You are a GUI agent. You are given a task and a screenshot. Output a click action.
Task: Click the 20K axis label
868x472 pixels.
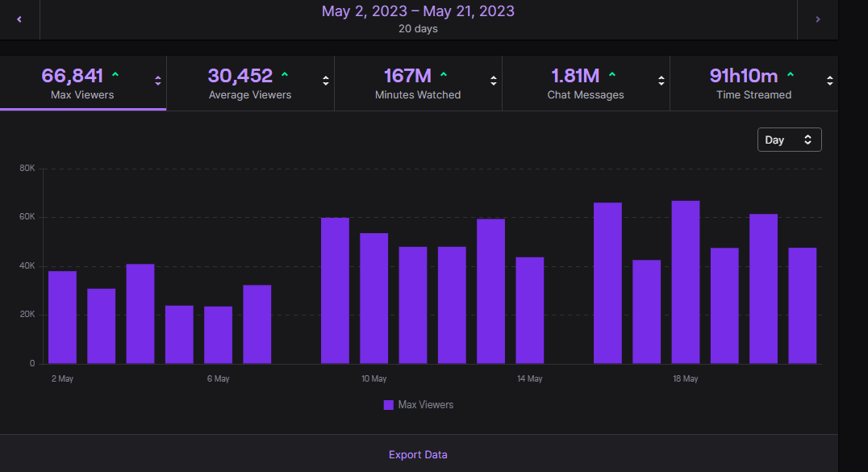point(27,314)
